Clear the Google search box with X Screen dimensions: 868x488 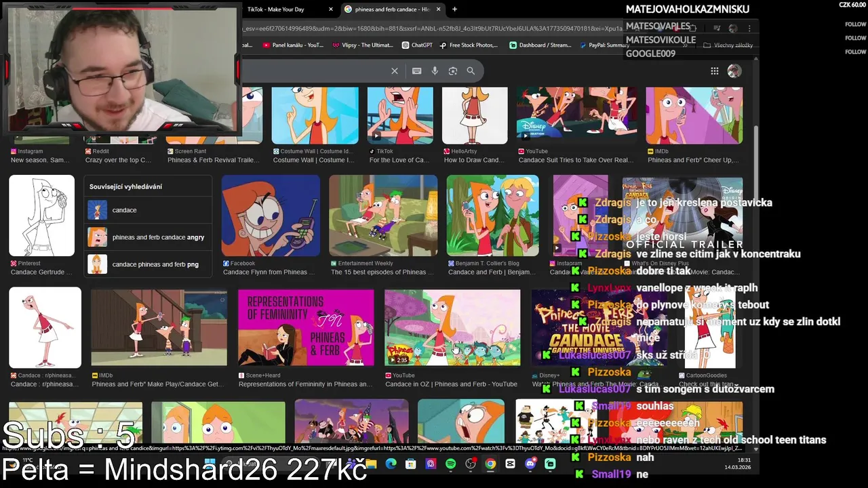click(395, 71)
